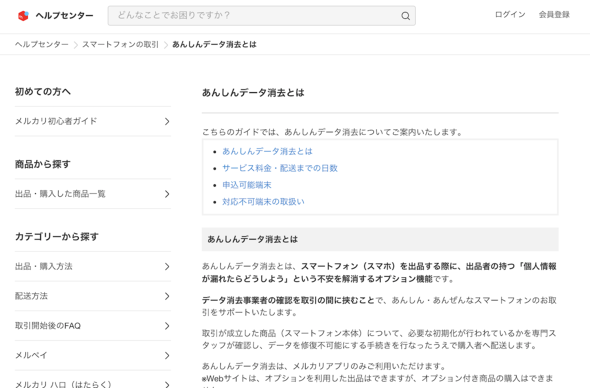
Task: Focus the どんなことでお困りですか search field
Action: coord(262,15)
